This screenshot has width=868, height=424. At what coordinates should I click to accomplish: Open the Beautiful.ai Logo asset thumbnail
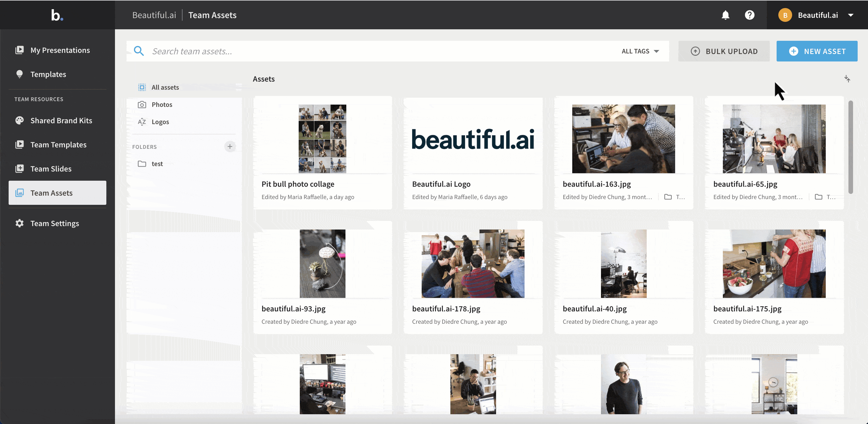(473, 139)
